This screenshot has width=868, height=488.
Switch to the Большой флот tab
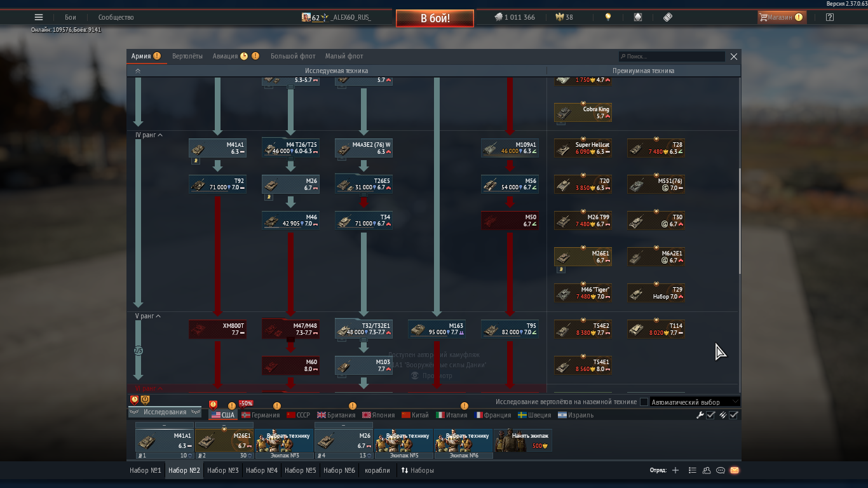pos(293,57)
